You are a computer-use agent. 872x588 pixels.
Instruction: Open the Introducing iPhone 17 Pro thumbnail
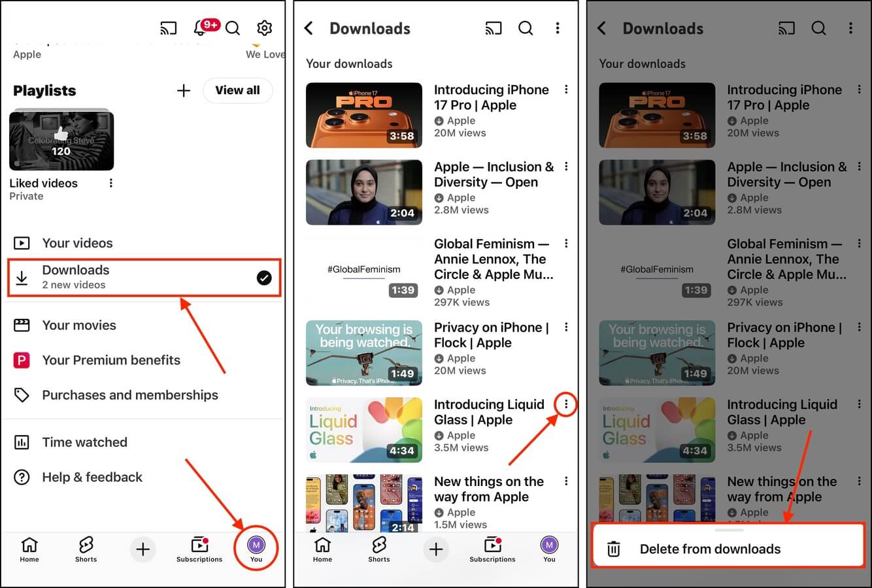coord(363,115)
